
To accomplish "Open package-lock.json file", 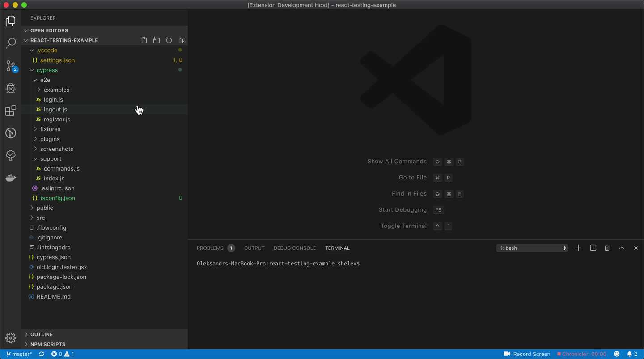I will [x=105, y=277].
